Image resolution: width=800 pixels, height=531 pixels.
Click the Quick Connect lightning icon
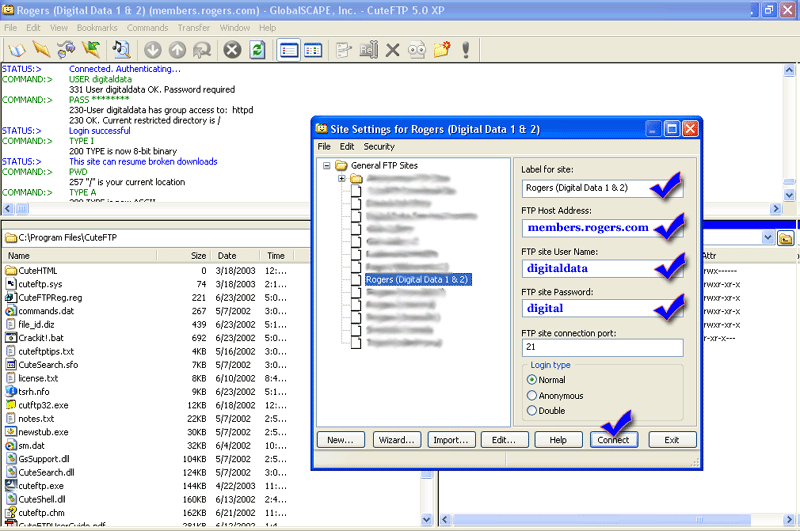41,50
